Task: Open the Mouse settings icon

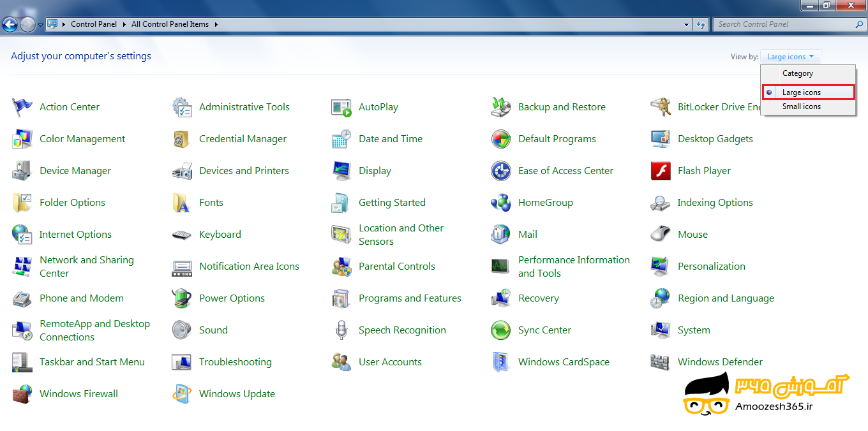Action: [x=692, y=235]
